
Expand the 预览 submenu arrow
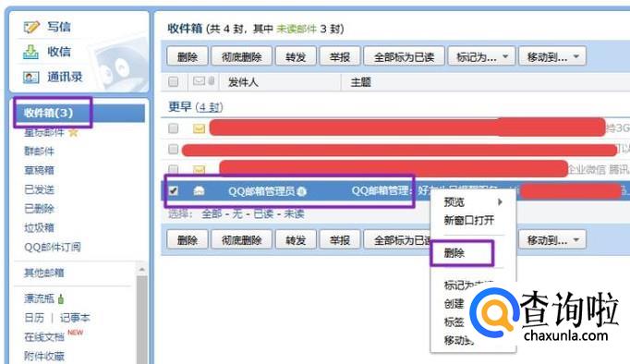coord(500,202)
